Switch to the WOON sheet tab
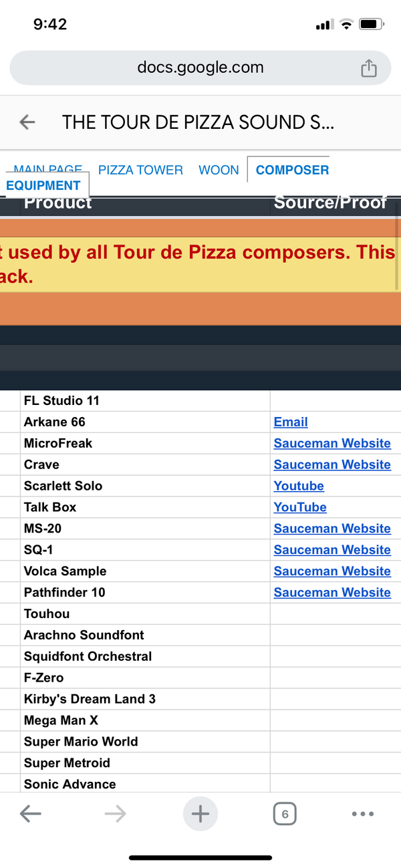 tap(219, 170)
